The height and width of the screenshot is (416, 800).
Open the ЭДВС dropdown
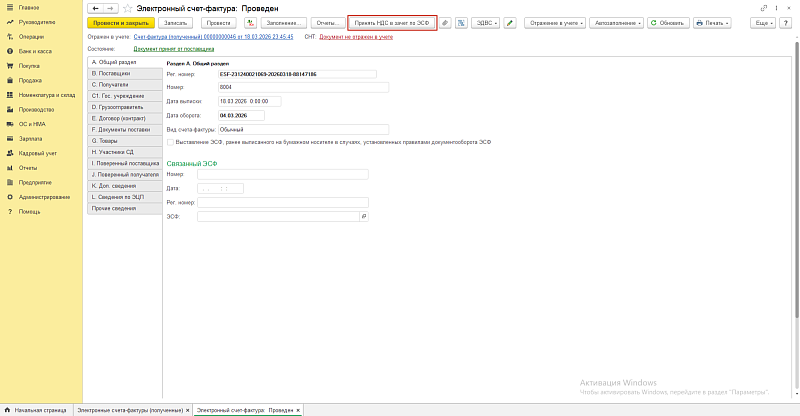[x=486, y=22]
